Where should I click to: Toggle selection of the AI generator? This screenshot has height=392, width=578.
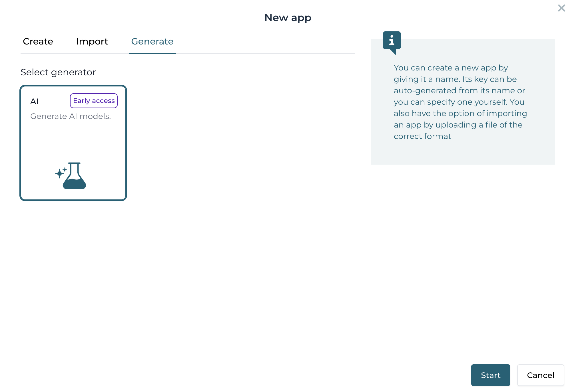tap(73, 143)
